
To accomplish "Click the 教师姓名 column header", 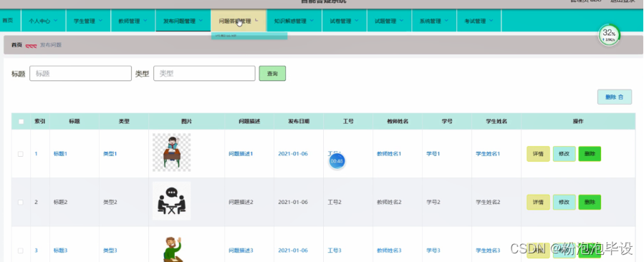I will click(x=398, y=122).
